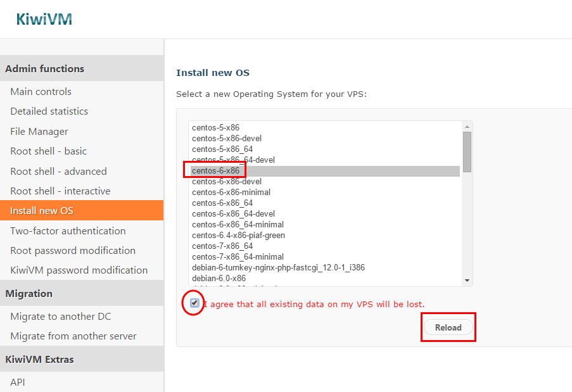Select debian-6.0-x86 in OS list
The height and width of the screenshot is (392, 572).
click(x=325, y=278)
